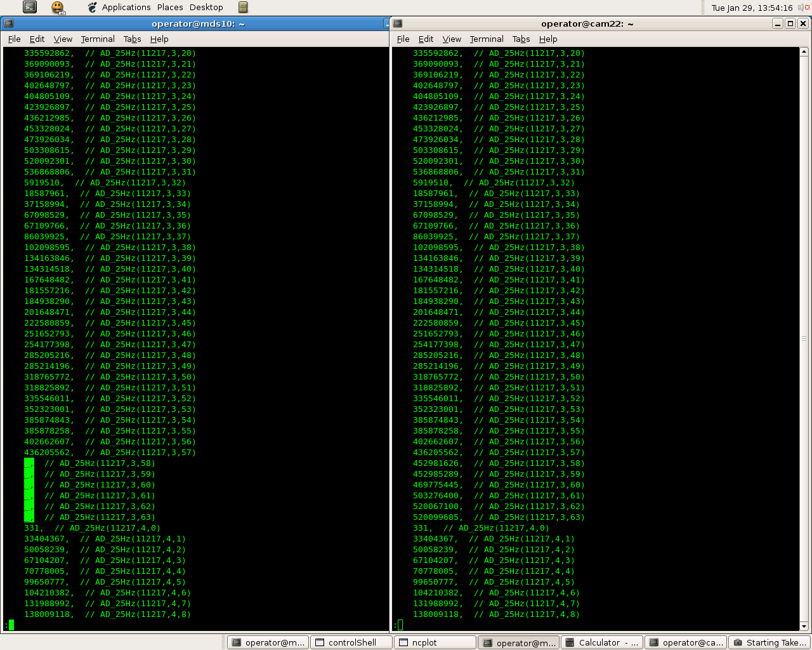Image resolution: width=812 pixels, height=650 pixels.
Task: Click value 452981626 in cam22 terminal
Action: 435,463
